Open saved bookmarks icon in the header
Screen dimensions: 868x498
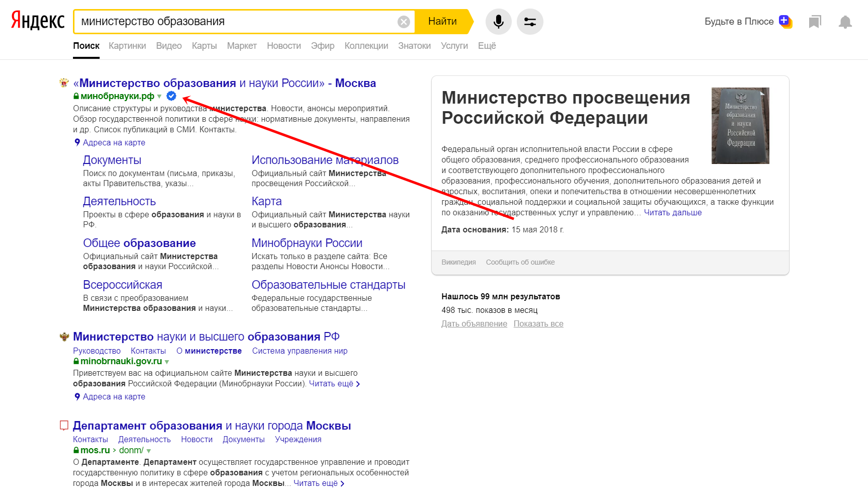tap(815, 21)
